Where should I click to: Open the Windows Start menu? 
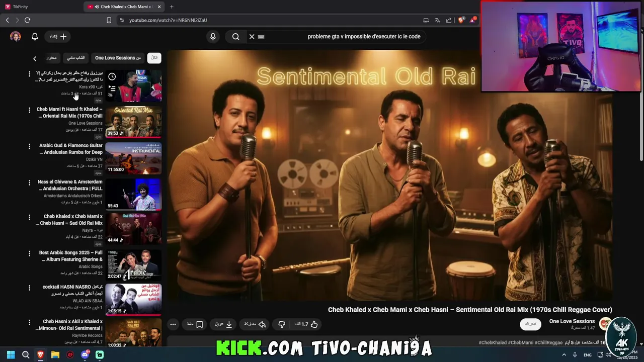pyautogui.click(x=11, y=354)
